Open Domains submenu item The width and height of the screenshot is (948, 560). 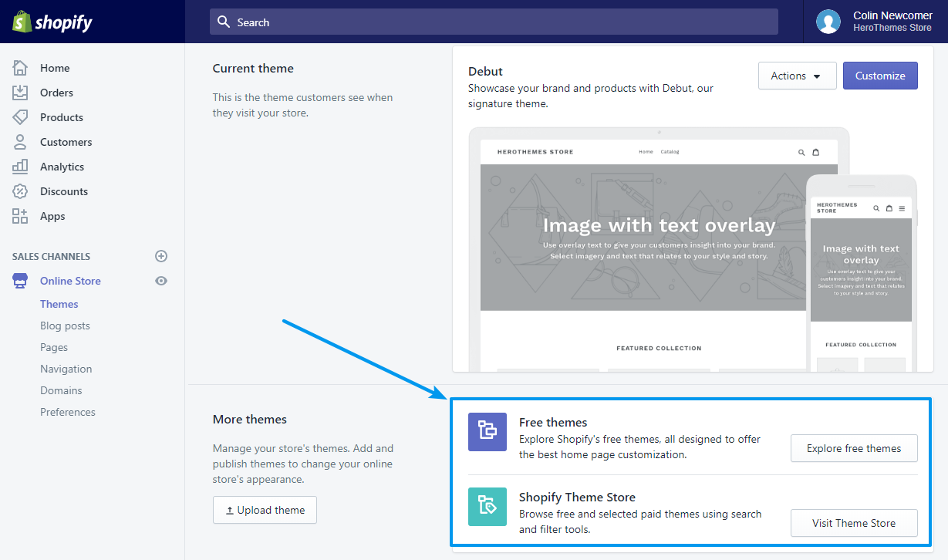tap(61, 390)
